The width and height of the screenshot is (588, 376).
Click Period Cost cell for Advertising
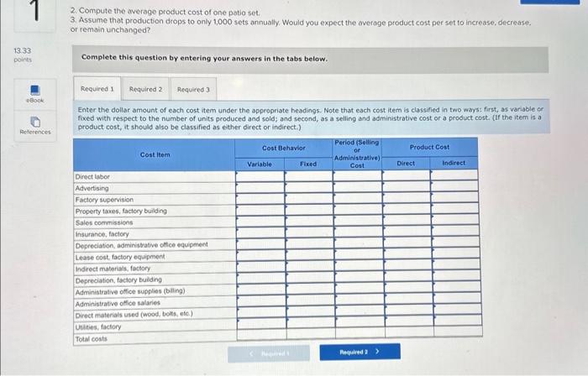(x=357, y=187)
